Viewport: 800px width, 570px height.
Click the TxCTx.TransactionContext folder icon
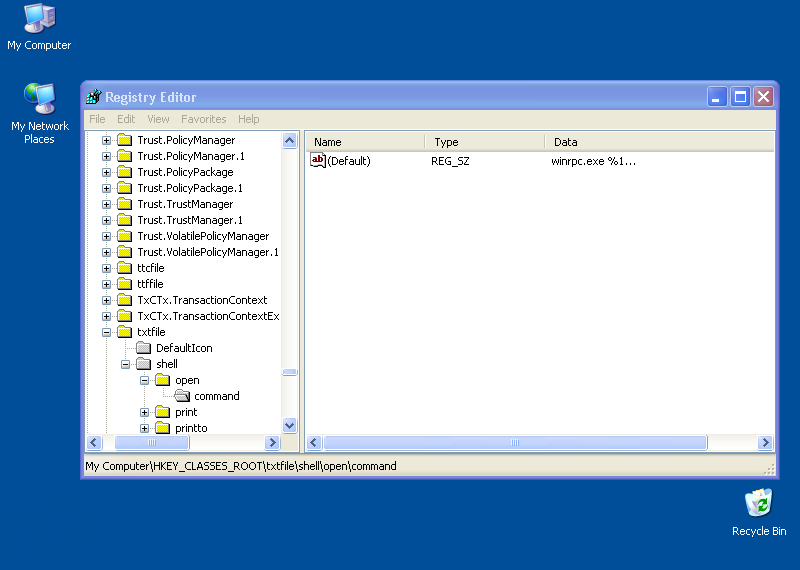coord(124,300)
